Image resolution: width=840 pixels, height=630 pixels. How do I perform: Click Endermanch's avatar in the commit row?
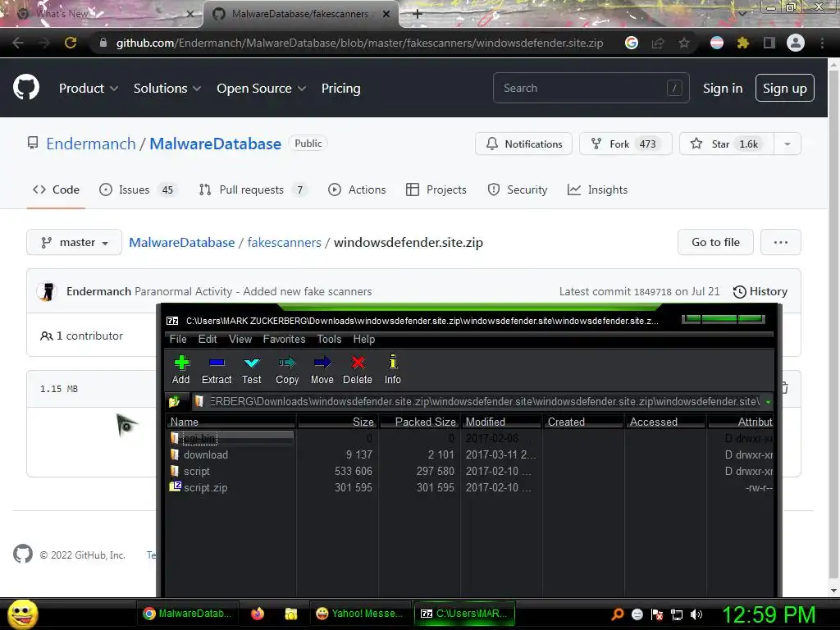(47, 291)
